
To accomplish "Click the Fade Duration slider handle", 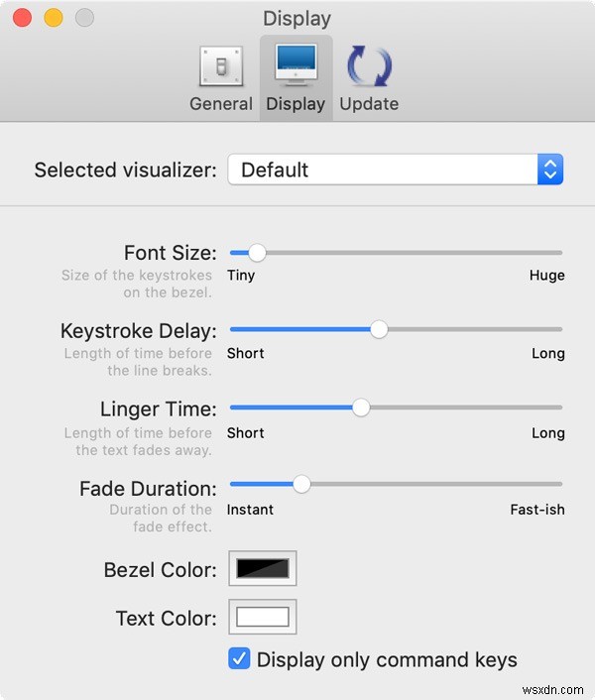I will pos(301,484).
